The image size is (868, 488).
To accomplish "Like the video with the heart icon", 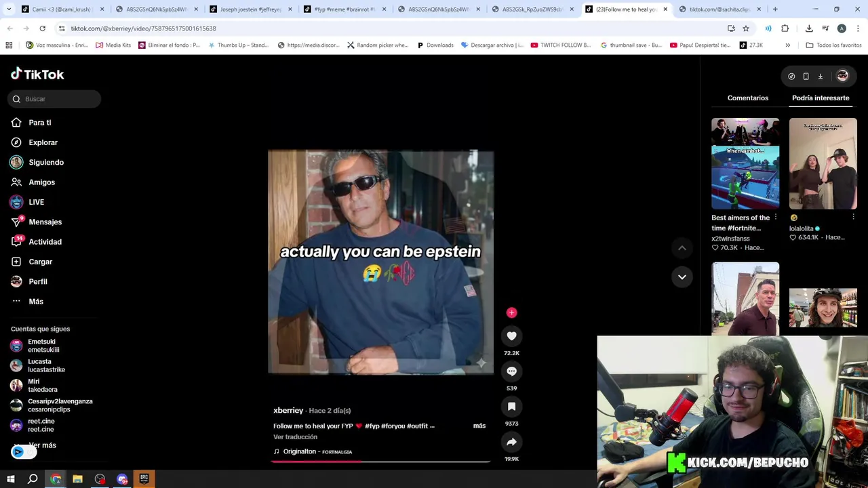I will 511,336.
